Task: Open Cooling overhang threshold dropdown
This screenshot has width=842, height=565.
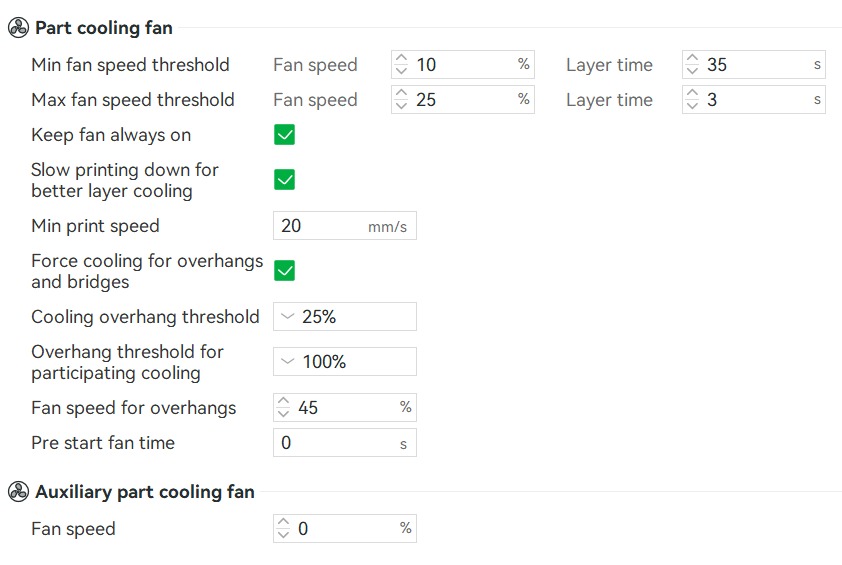Action: pyautogui.click(x=345, y=316)
